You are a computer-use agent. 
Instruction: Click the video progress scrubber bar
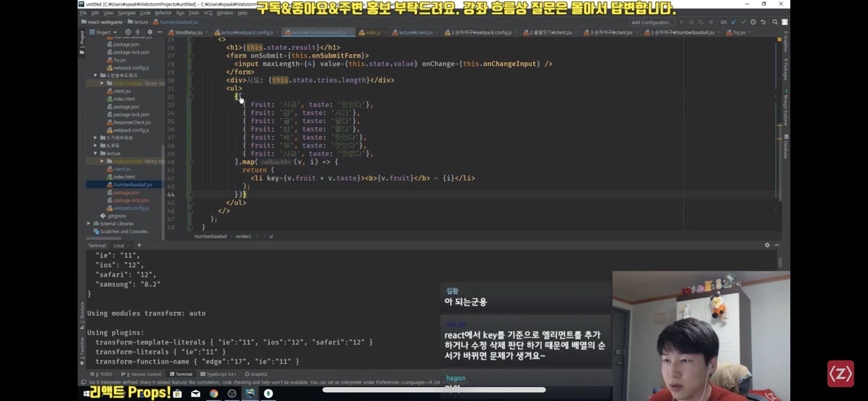(x=434, y=390)
